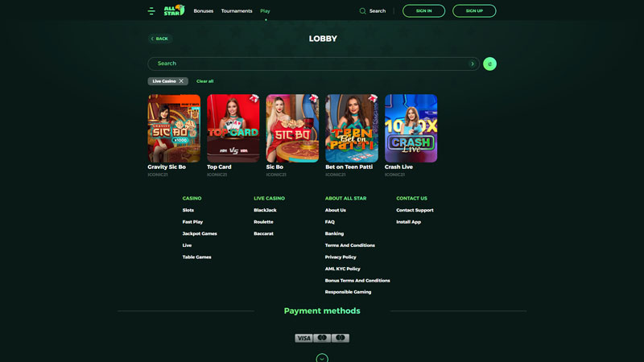
Task: Remove the Live Casino filter chip
Action: pos(181,81)
